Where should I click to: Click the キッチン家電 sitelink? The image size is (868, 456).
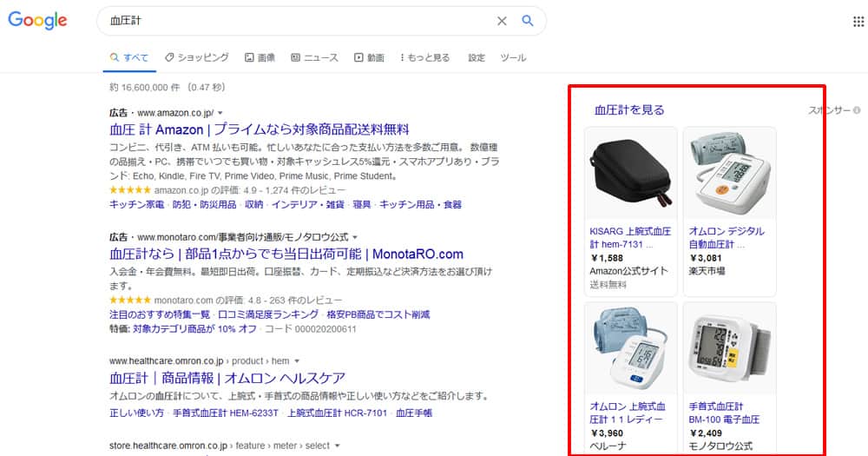click(x=137, y=204)
